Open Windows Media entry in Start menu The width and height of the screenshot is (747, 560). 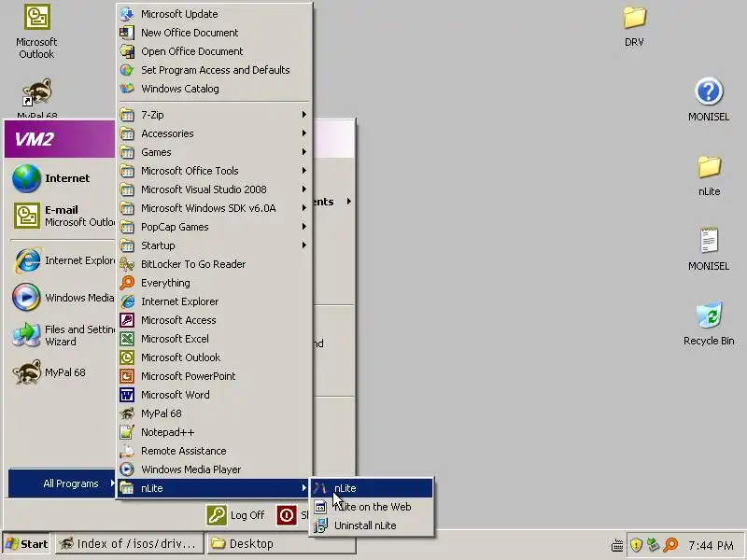[62, 298]
